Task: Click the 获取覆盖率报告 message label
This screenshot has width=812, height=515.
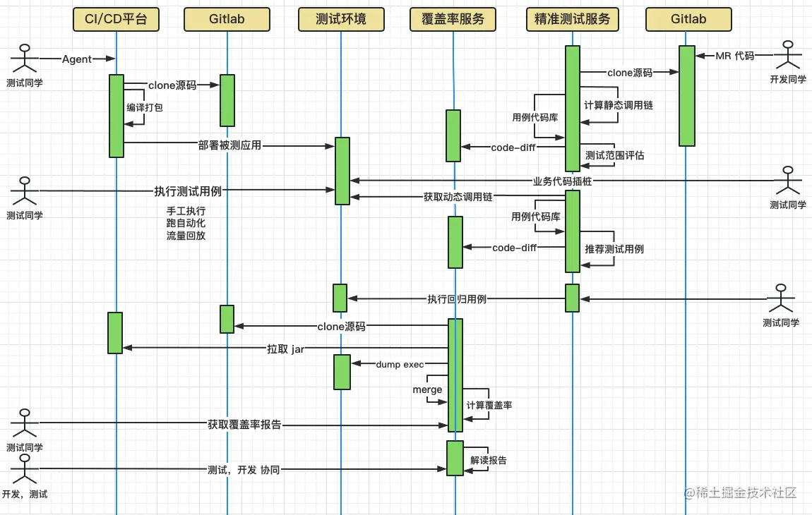Action: click(244, 425)
